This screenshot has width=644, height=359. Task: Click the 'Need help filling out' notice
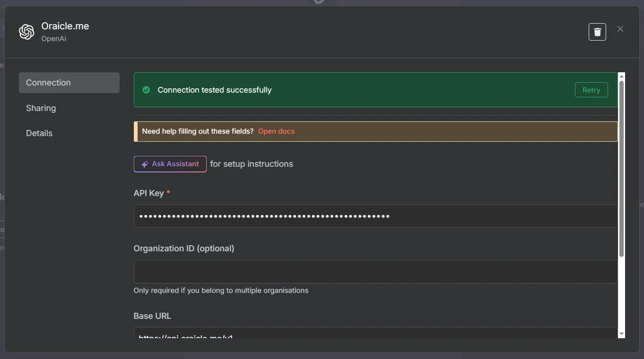point(198,131)
